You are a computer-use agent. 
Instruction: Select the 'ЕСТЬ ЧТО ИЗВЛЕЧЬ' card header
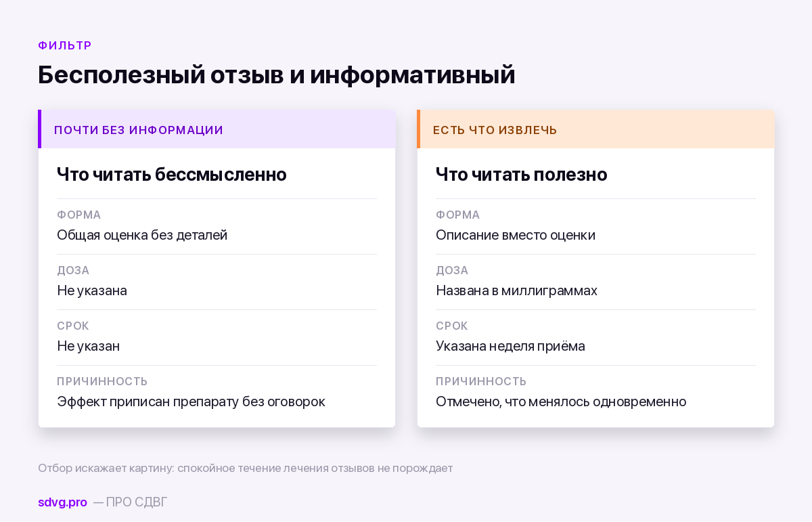point(595,129)
